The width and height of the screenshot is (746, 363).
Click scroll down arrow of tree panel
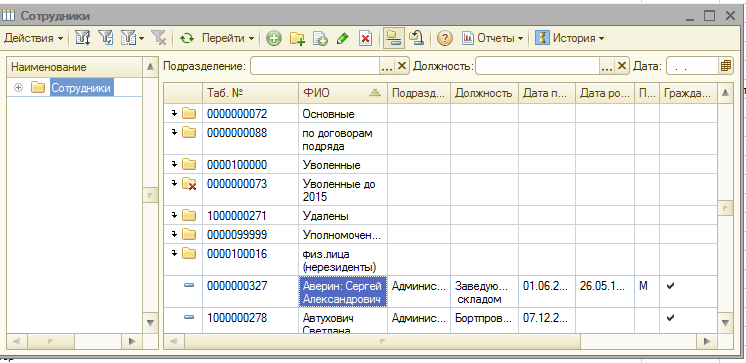pyautogui.click(x=150, y=323)
